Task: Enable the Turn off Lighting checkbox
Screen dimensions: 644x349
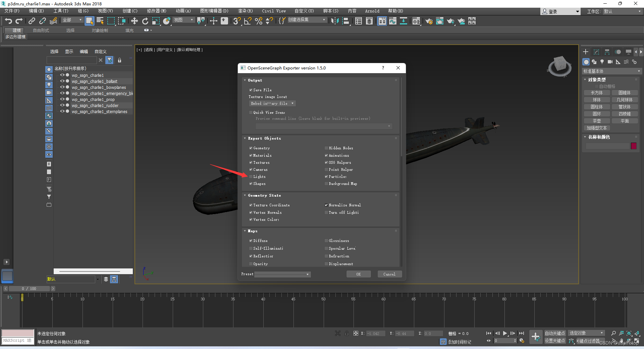Action: point(326,212)
